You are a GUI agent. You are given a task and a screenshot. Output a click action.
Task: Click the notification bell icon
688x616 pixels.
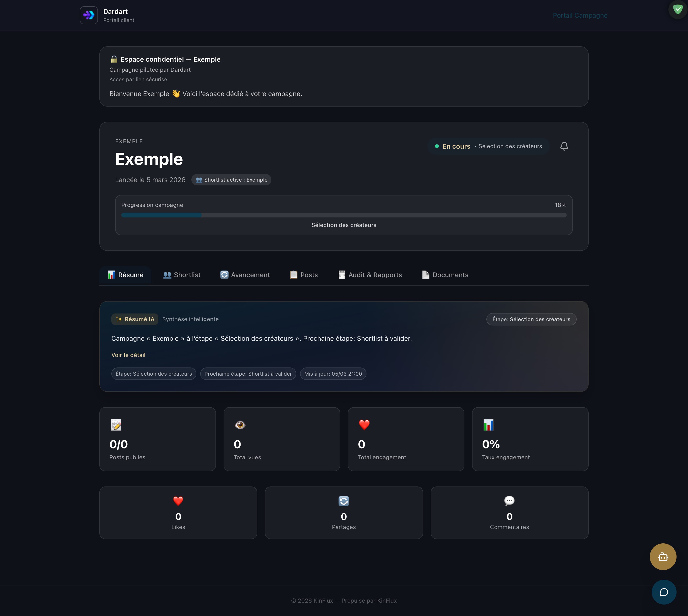pyautogui.click(x=564, y=146)
